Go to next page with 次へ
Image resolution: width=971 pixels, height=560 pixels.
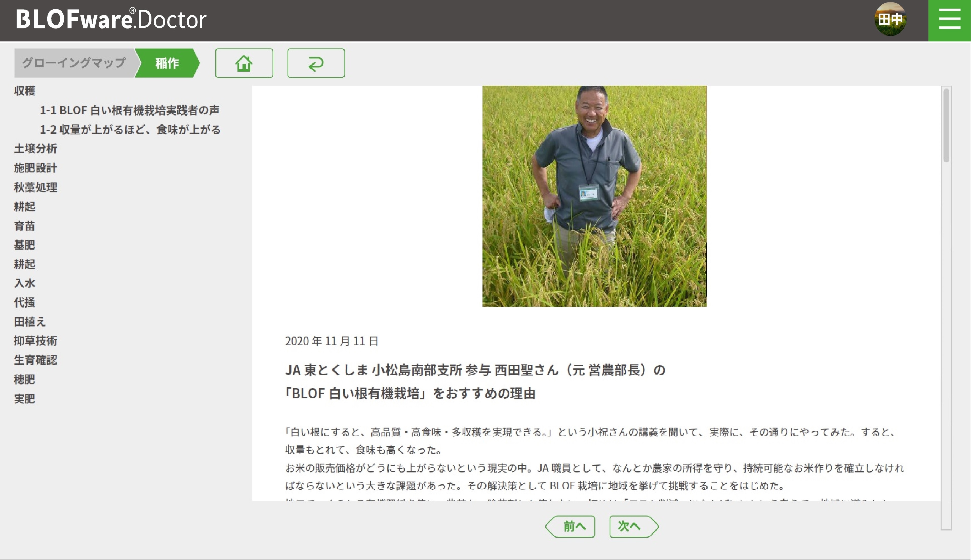coord(633,526)
